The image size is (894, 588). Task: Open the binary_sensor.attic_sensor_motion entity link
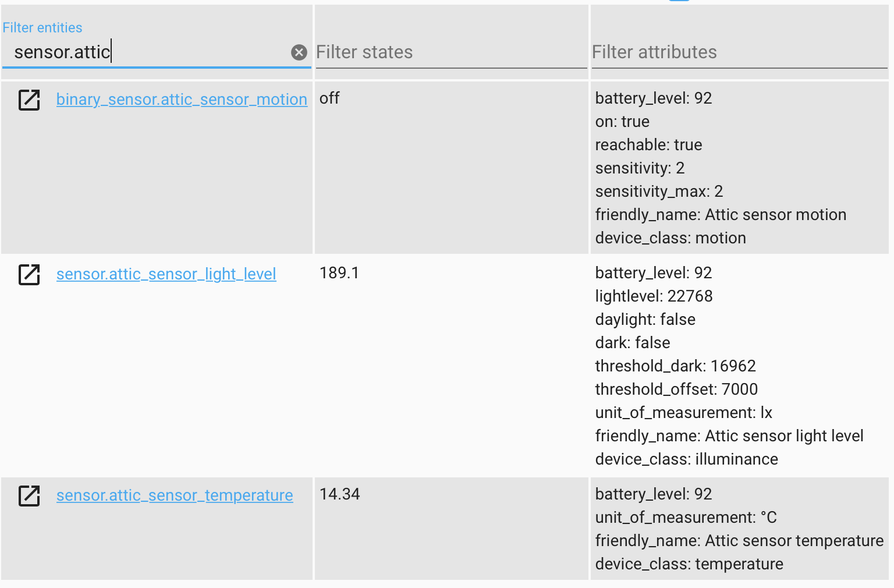[x=182, y=99]
